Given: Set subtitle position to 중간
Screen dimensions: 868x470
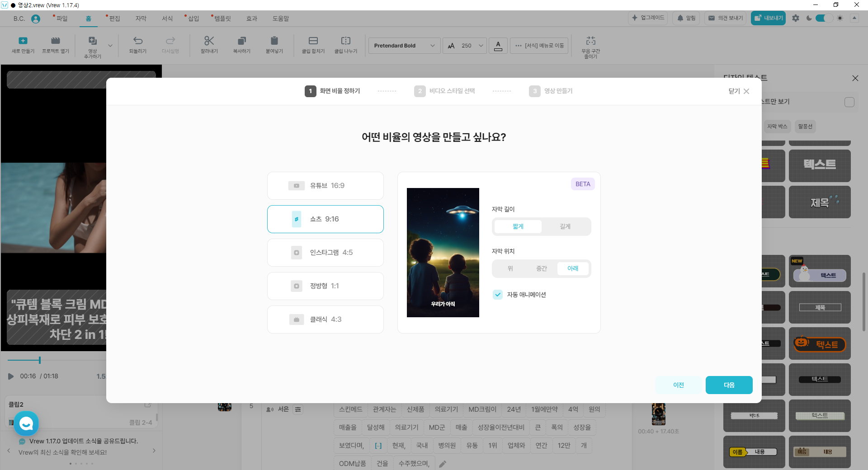Looking at the screenshot, I should 542,268.
